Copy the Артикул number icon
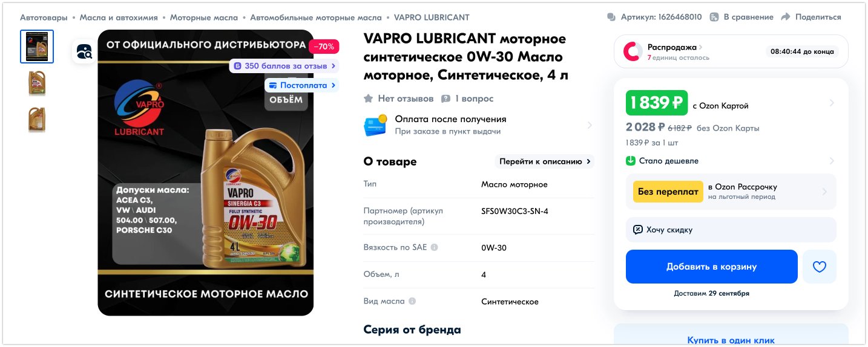 (x=611, y=17)
